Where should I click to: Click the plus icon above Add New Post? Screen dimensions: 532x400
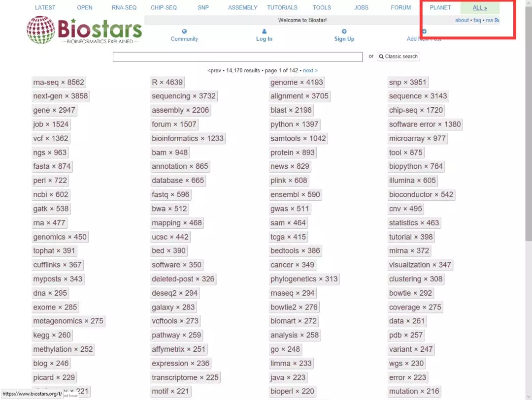click(423, 31)
